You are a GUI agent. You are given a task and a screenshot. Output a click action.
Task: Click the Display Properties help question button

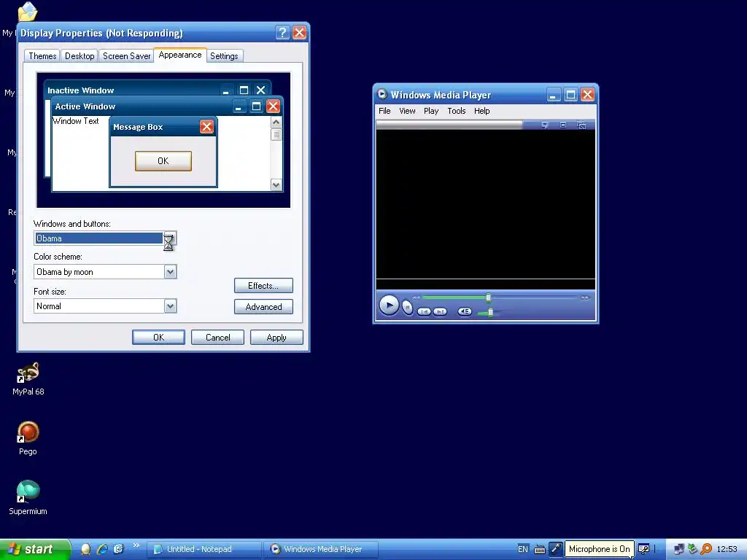click(282, 32)
